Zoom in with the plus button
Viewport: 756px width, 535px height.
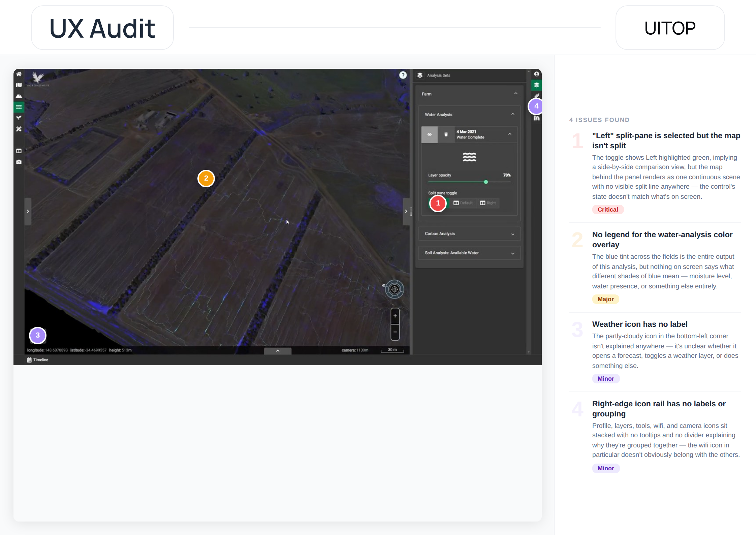pos(395,316)
